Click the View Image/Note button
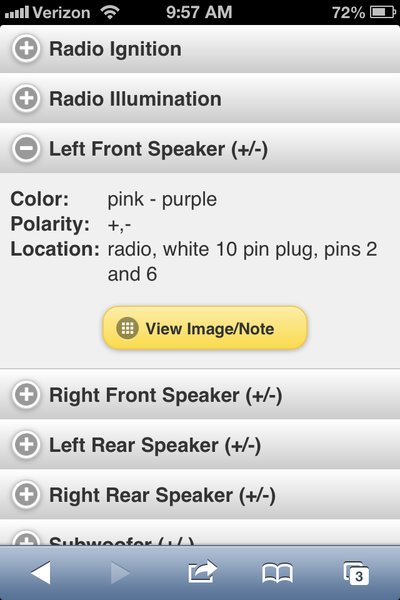Screen dimensions: 400x600 click(205, 328)
